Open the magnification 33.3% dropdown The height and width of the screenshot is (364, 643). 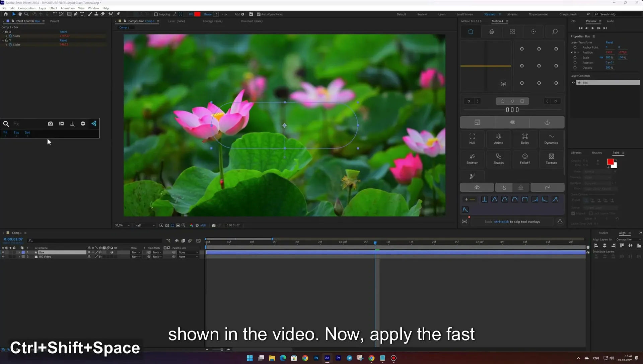point(122,225)
